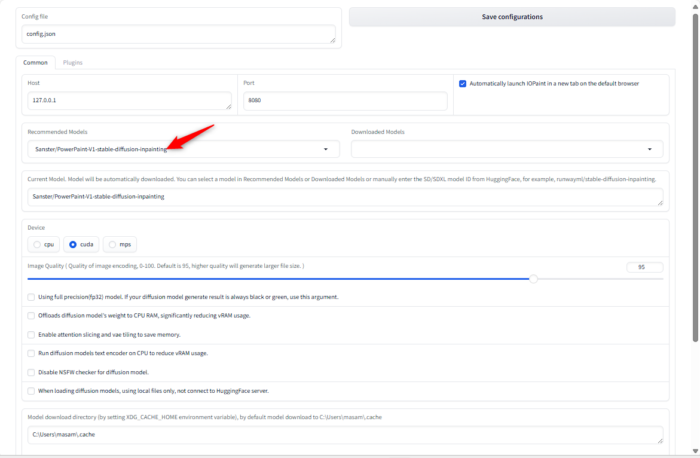Screen dimensions: 700x458
Task: Click the Image Quality value box 95
Action: pyautogui.click(x=645, y=267)
